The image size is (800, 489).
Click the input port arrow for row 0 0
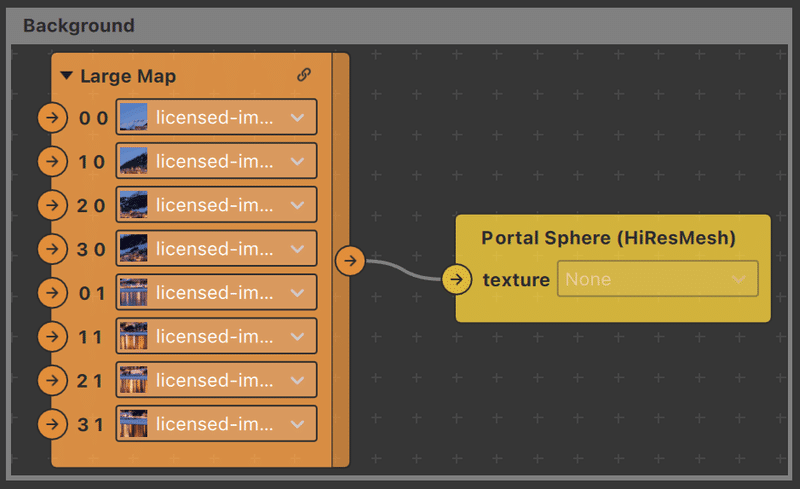[x=53, y=117]
